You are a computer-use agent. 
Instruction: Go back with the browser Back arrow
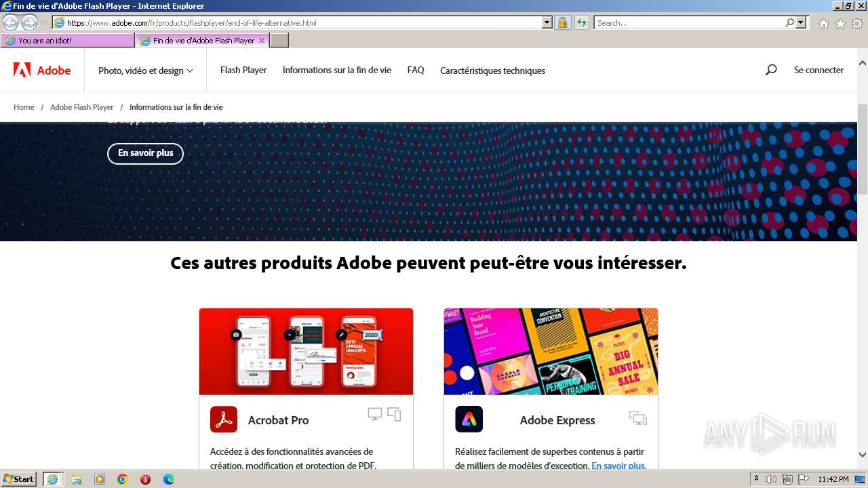click(10, 22)
